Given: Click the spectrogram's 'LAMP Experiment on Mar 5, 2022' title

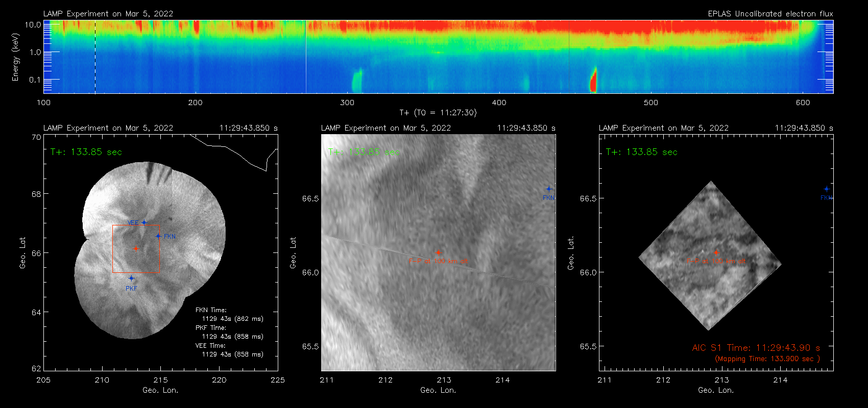Looking at the screenshot, I should [x=108, y=14].
